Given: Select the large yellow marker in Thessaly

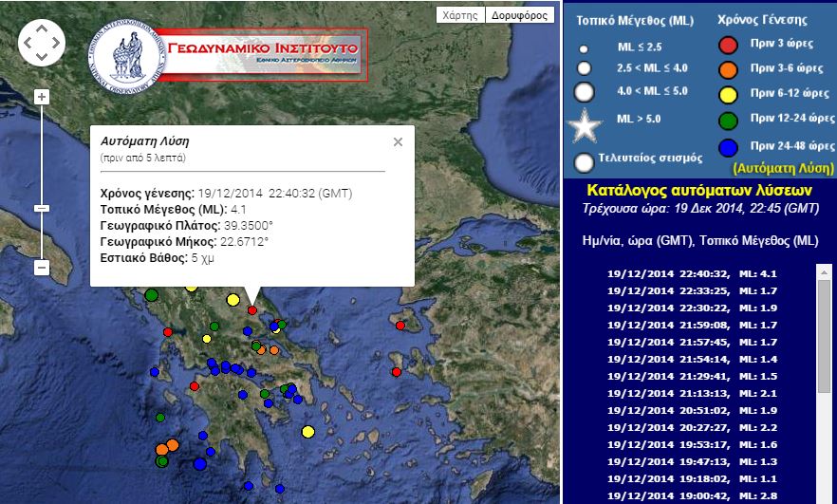Looking at the screenshot, I should coord(232,300).
